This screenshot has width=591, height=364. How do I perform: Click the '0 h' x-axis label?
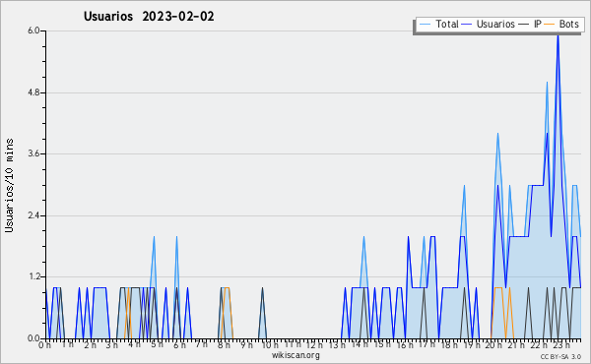[x=45, y=345]
